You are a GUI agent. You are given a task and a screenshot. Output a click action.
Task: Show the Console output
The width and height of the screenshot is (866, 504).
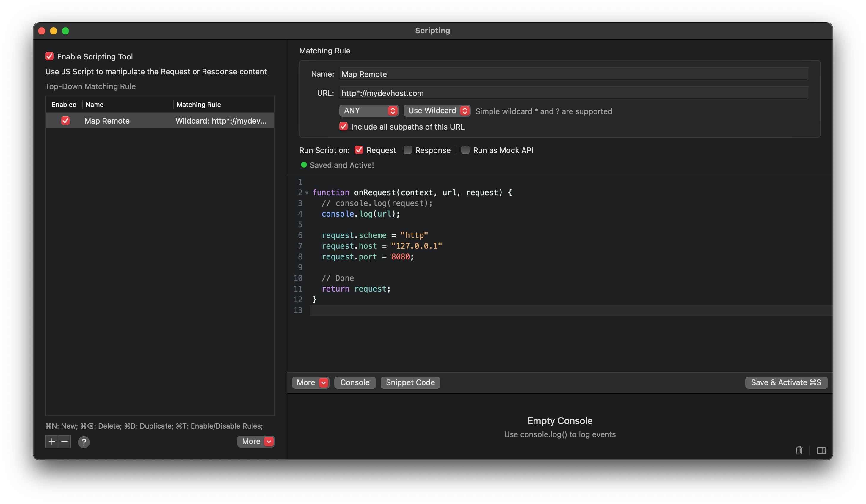355,382
